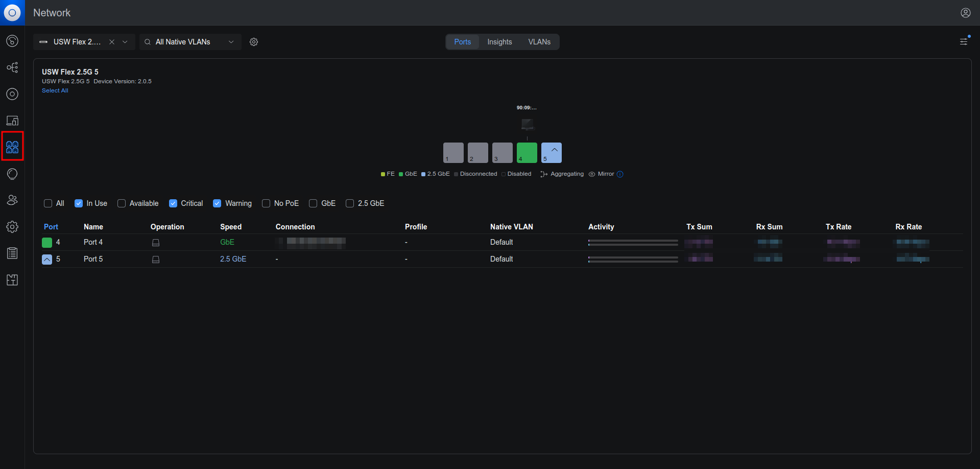Click the Port 5 operation icon

pyautogui.click(x=156, y=260)
